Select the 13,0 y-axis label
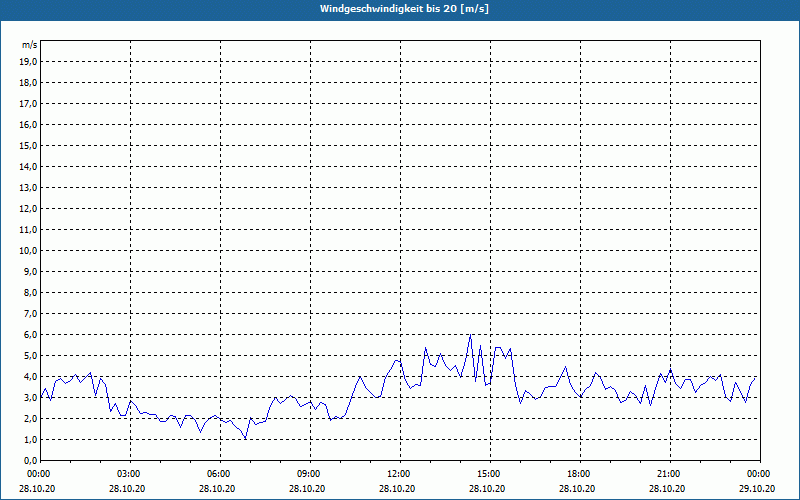Screen dimensions: 800x500 29,188
